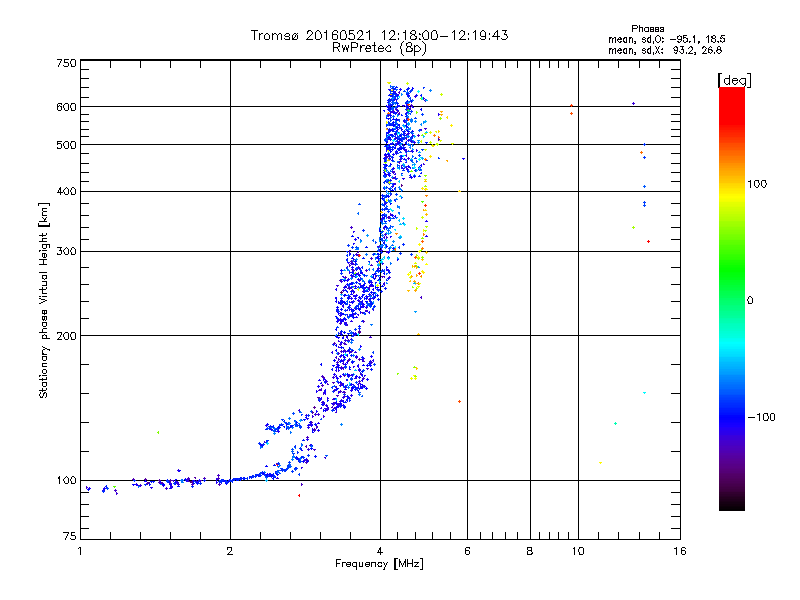Click the '6' x-axis tick label

(467, 551)
